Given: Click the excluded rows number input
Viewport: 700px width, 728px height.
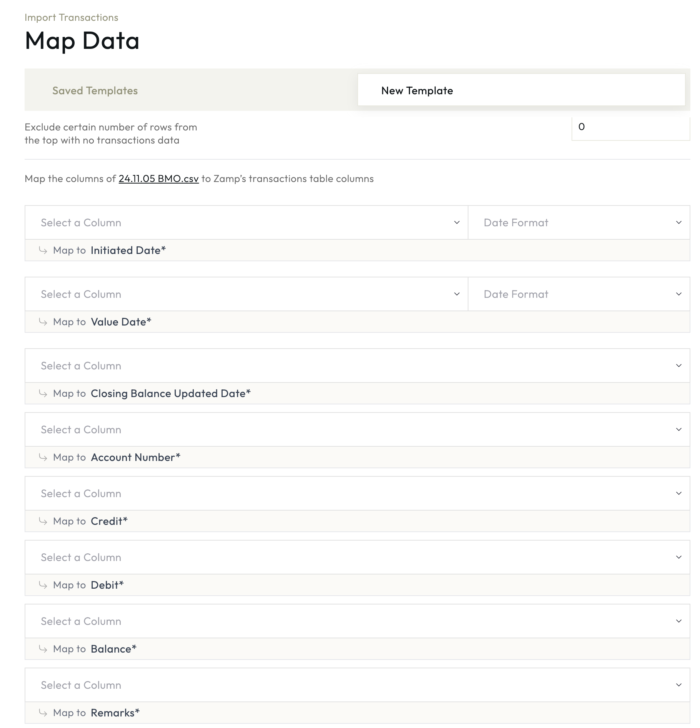Looking at the screenshot, I should 630,127.
